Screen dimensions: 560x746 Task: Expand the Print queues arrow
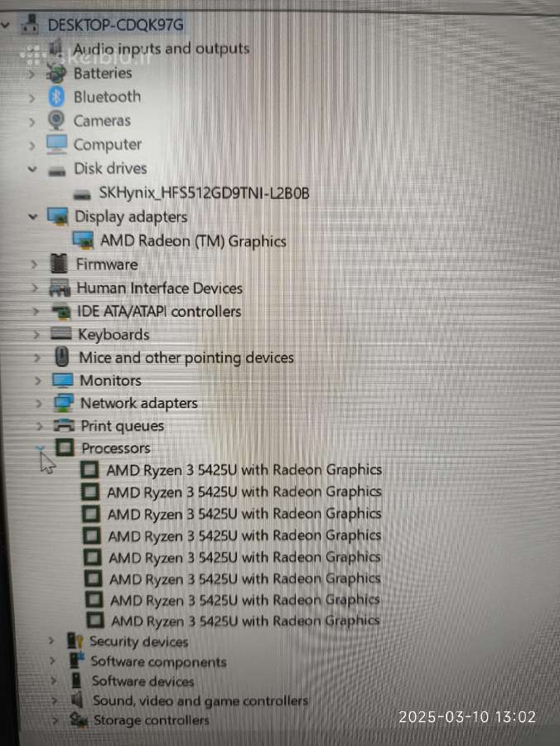(40, 426)
